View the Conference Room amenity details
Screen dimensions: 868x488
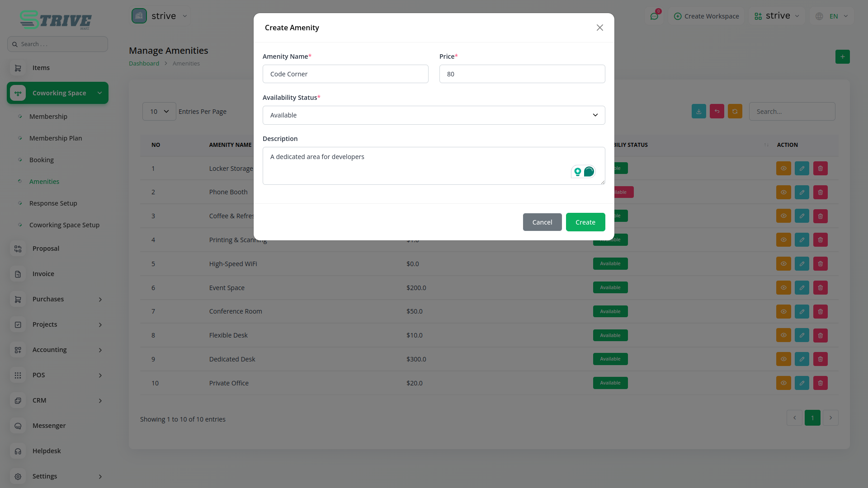783,312
